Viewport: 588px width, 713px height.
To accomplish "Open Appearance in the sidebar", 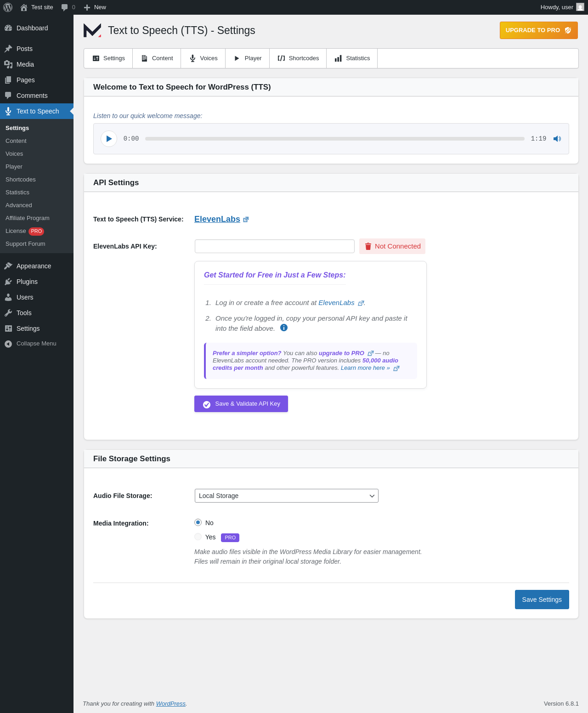I will pyautogui.click(x=37, y=266).
